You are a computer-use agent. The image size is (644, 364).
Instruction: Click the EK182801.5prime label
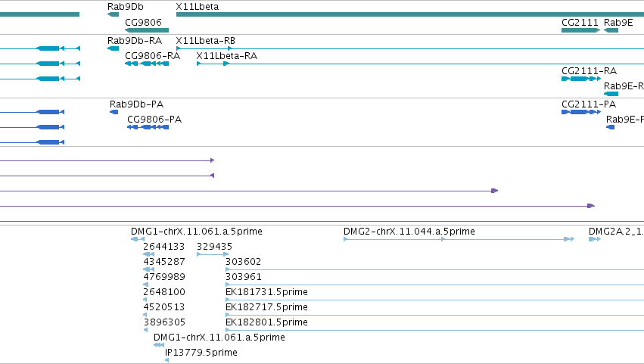point(266,322)
